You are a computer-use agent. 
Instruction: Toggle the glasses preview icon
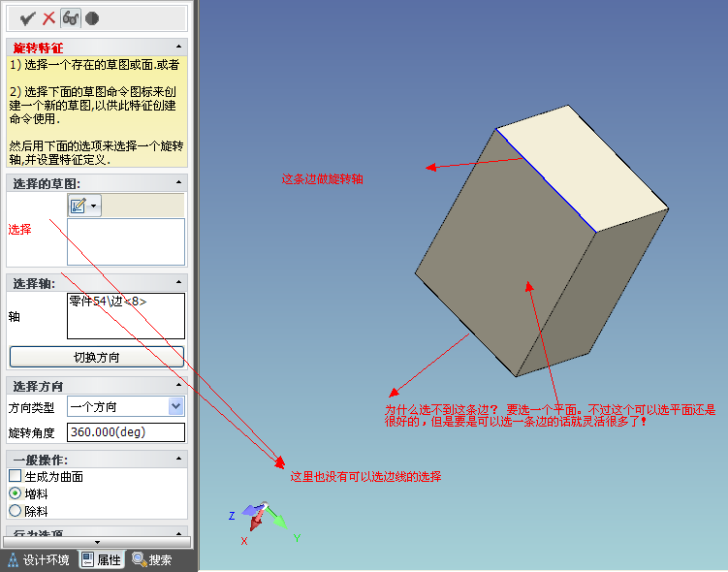point(70,17)
